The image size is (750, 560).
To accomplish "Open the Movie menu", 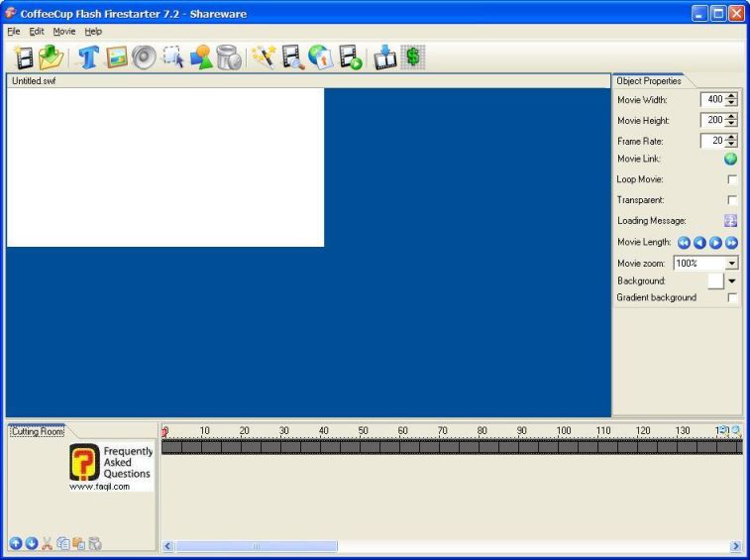I will [x=63, y=32].
